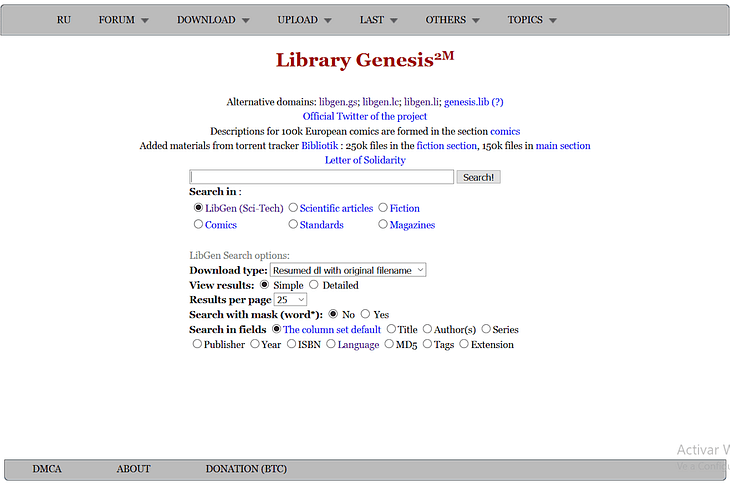Open The column set default link
Viewport: 730px width, 485px height.
click(332, 330)
